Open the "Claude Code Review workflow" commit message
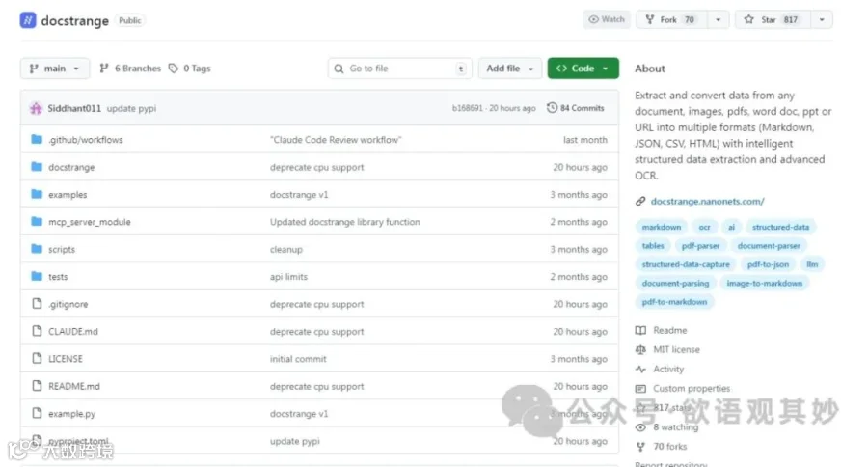This screenshot has width=868, height=467. coord(336,140)
